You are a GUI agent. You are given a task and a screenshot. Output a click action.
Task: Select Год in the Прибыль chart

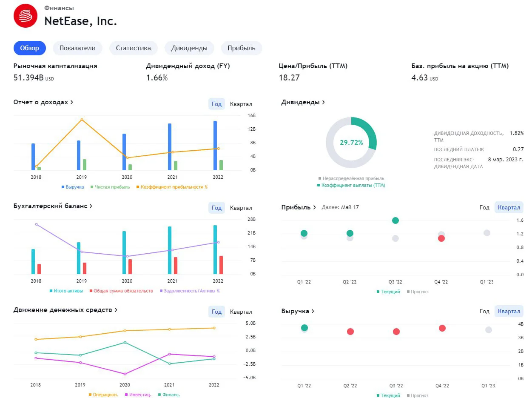tap(484, 207)
